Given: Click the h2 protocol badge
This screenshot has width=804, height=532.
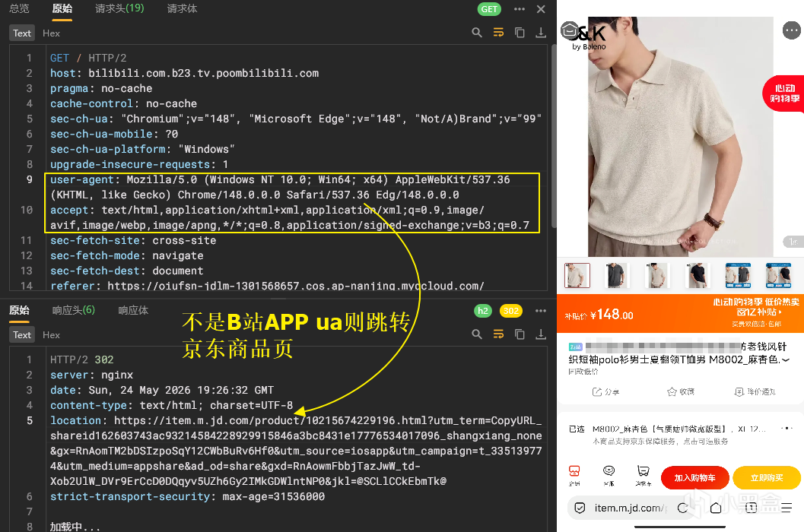Looking at the screenshot, I should (x=483, y=311).
